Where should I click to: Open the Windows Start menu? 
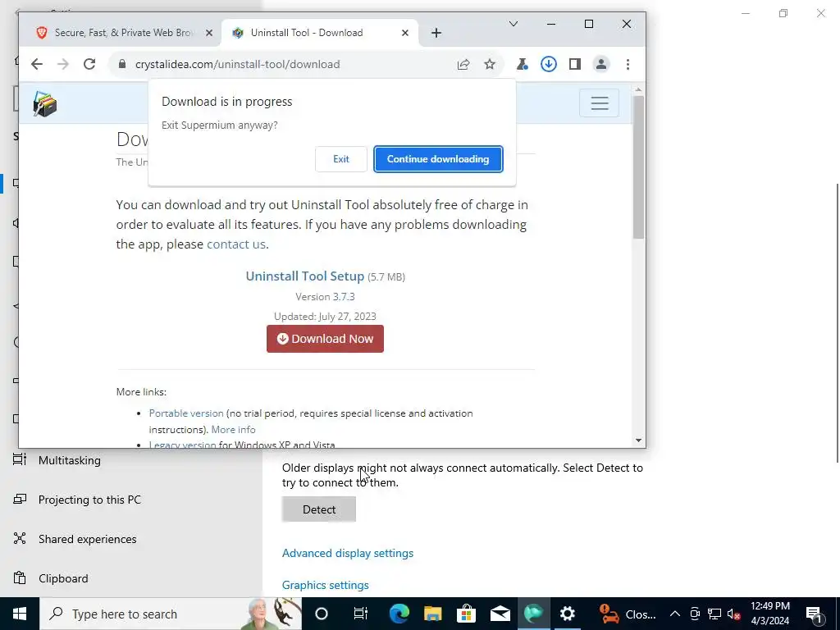point(20,614)
